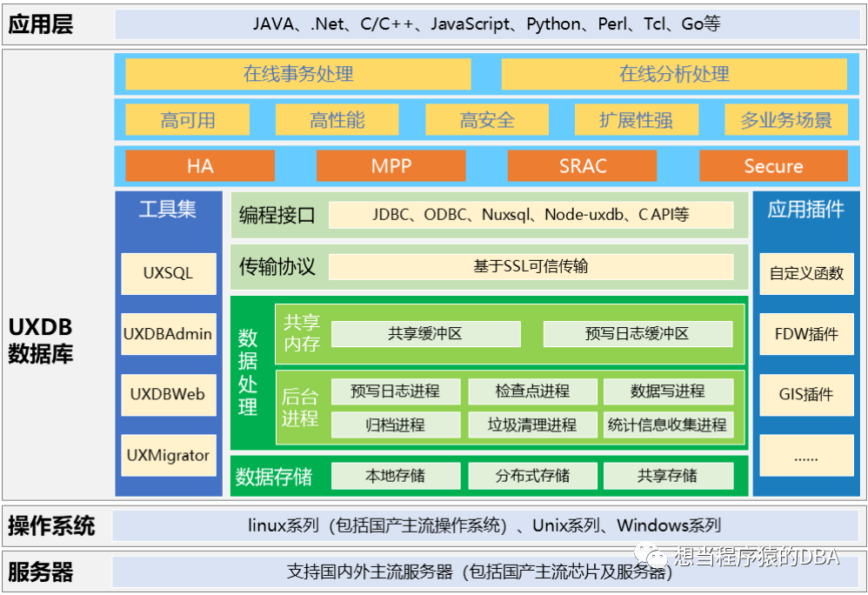Select the 归档进程 box
This screenshot has width=868, height=595.
[396, 425]
